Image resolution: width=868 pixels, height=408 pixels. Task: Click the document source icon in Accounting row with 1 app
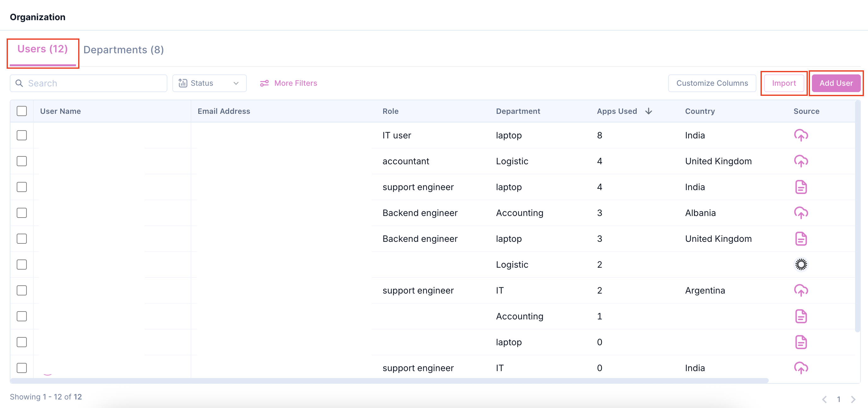point(801,316)
